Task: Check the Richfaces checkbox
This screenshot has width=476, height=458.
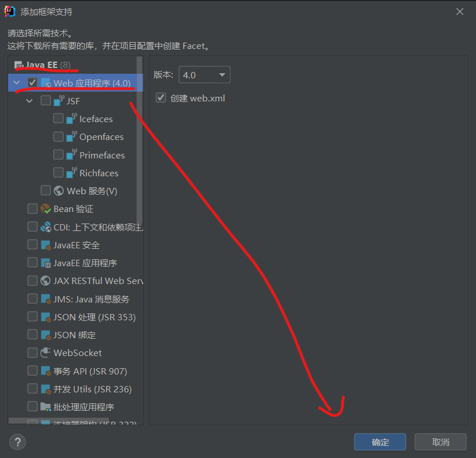Action: [58, 173]
